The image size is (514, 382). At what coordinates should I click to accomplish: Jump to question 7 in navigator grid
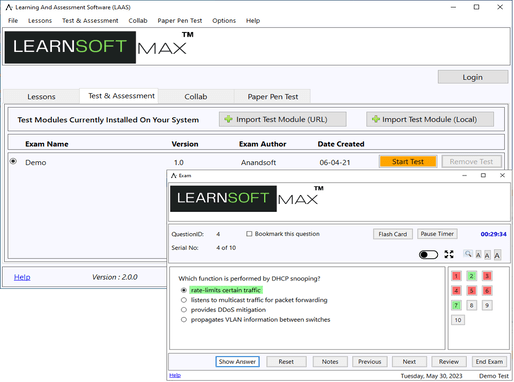[x=456, y=305]
